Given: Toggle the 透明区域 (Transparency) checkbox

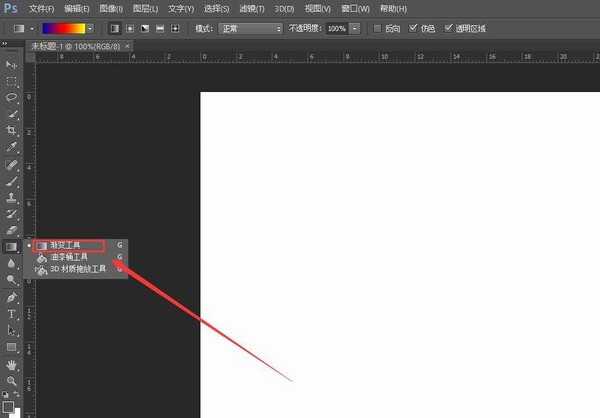Looking at the screenshot, I should tap(449, 28).
